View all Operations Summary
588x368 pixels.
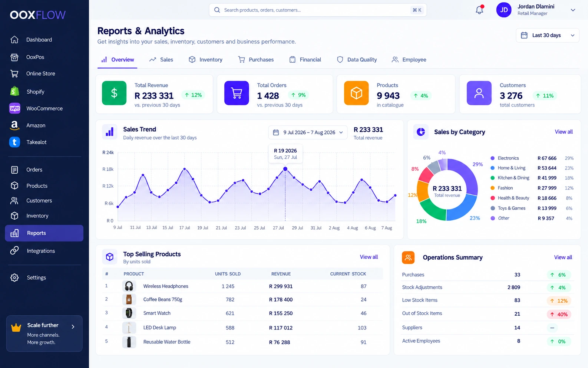tap(563, 257)
